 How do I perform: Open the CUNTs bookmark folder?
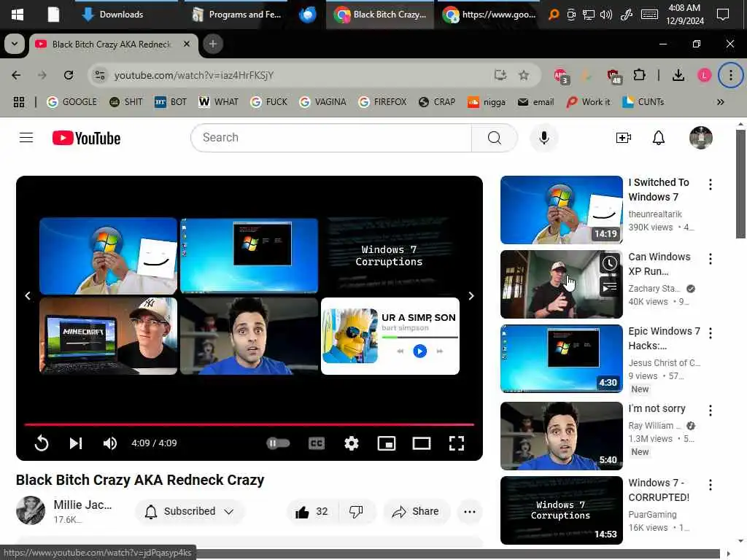click(x=643, y=102)
